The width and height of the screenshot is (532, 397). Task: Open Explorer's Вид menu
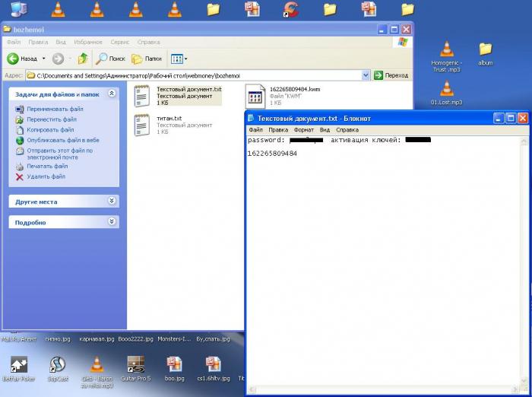[61, 42]
